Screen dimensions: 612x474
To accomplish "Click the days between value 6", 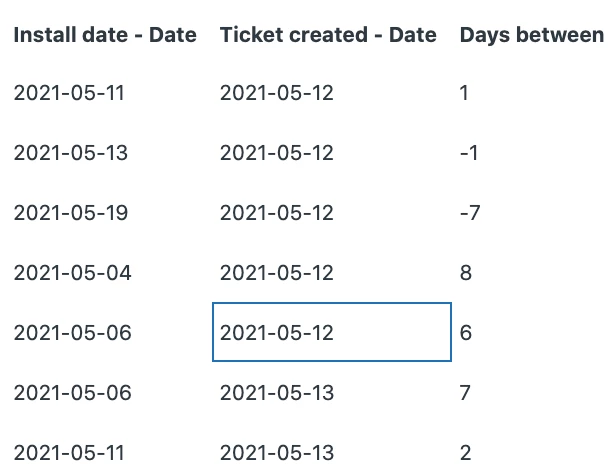I will pyautogui.click(x=466, y=333).
